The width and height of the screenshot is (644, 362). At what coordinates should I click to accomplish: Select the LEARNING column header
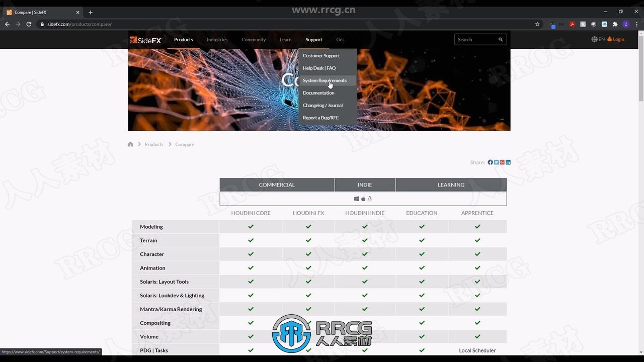click(451, 185)
